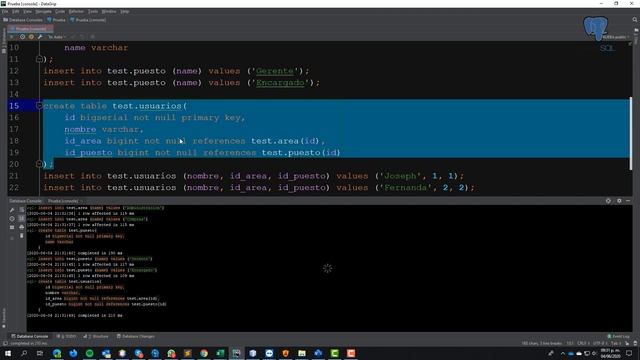Open the Edit menu
This screenshot has height=360, width=640.
(16, 11)
